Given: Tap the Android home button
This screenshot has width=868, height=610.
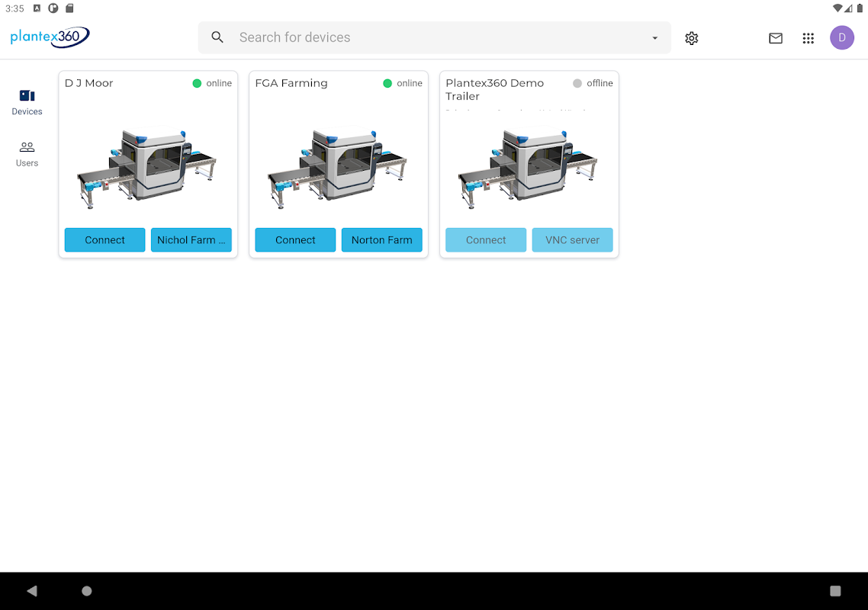Looking at the screenshot, I should click(87, 591).
